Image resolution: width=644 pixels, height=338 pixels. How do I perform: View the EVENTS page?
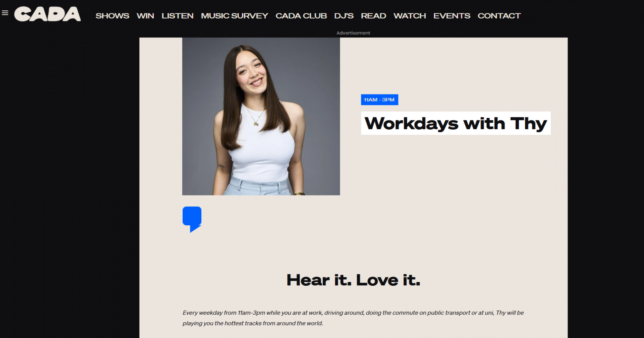[452, 16]
